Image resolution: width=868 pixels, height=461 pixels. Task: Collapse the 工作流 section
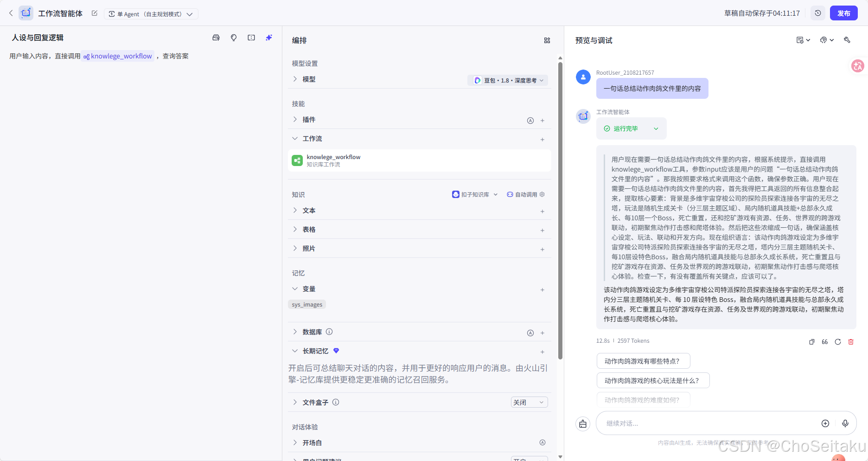point(295,139)
